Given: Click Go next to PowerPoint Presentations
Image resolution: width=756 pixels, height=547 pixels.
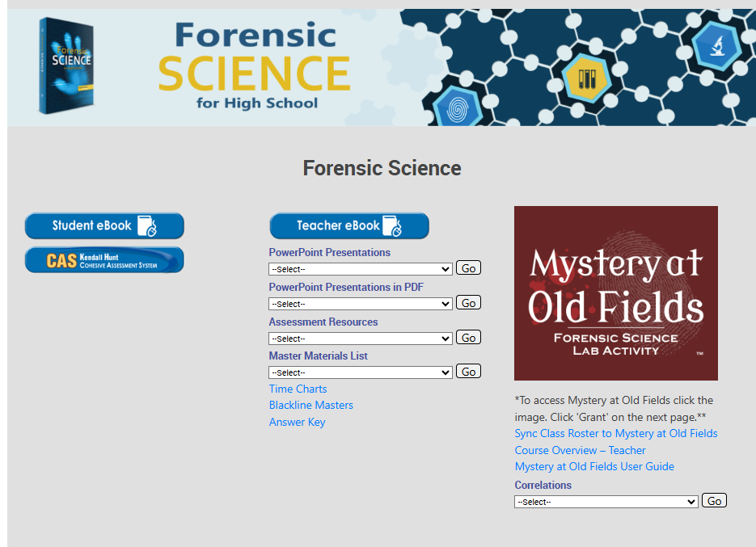Looking at the screenshot, I should coord(469,268).
